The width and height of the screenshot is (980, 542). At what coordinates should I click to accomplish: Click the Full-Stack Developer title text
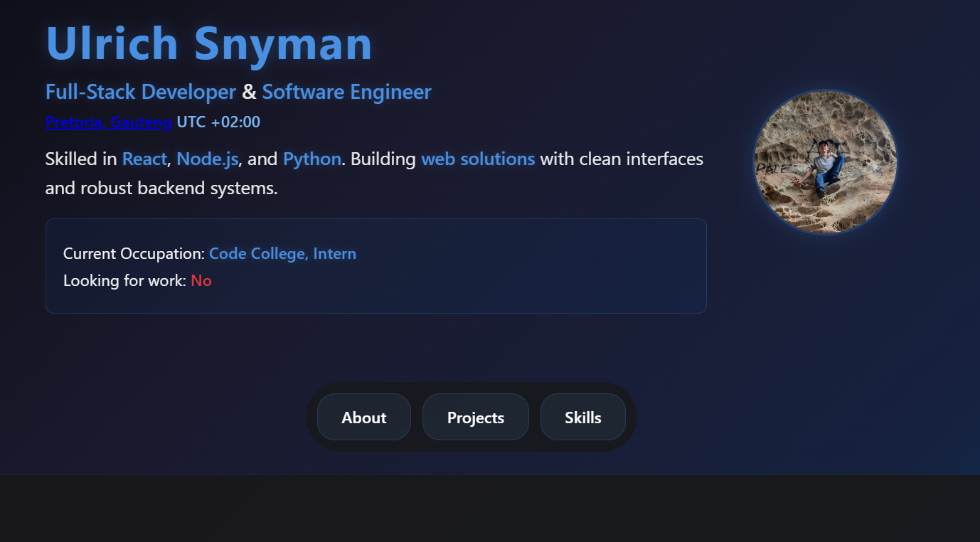click(x=141, y=92)
